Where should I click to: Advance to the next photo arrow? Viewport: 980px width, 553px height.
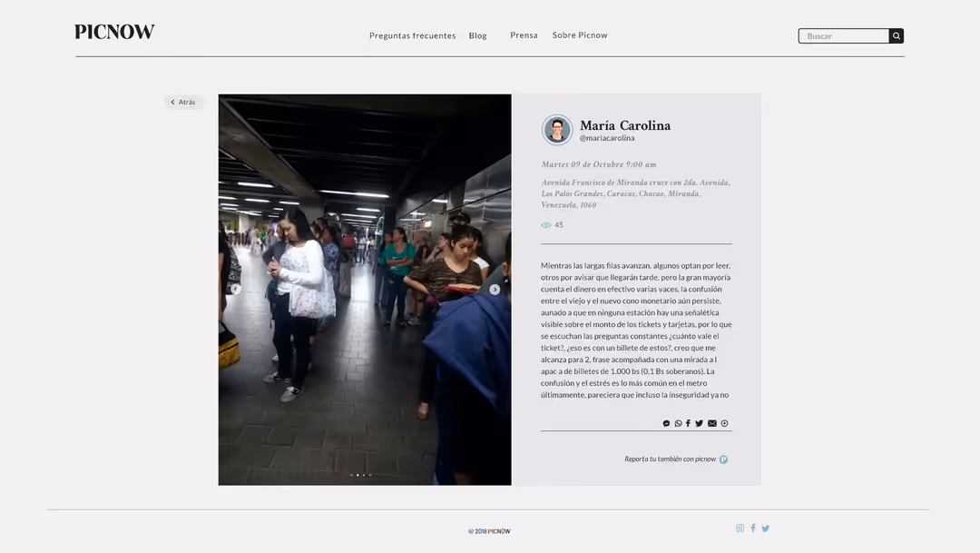coord(495,290)
